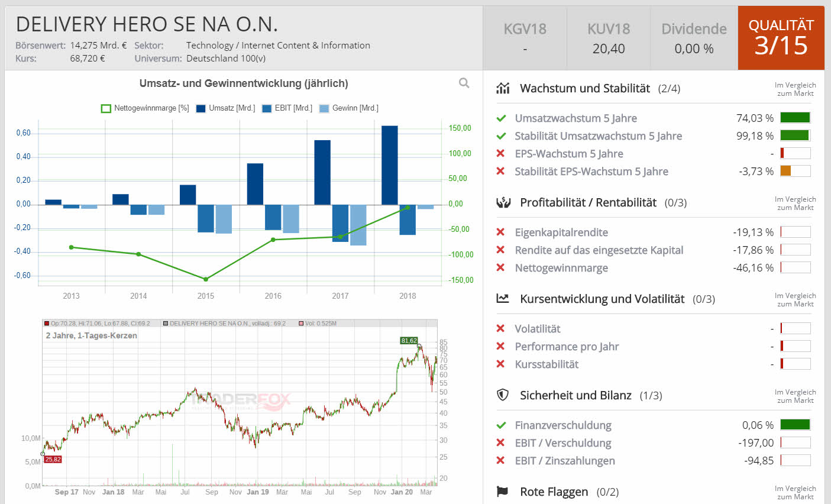Click the Nettogewinnmarge market comparison bar
Viewport: 831px width, 504px height.
(796, 267)
